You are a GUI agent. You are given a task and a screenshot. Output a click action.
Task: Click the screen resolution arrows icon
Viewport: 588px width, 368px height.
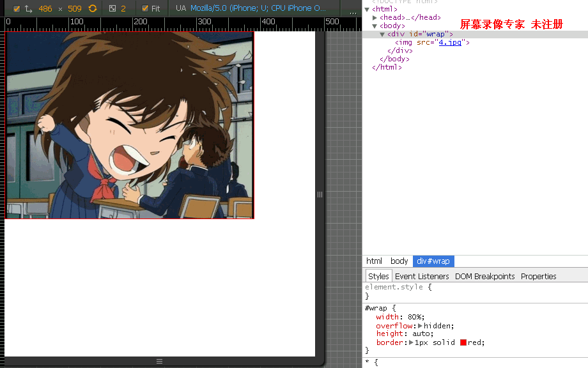(29, 9)
